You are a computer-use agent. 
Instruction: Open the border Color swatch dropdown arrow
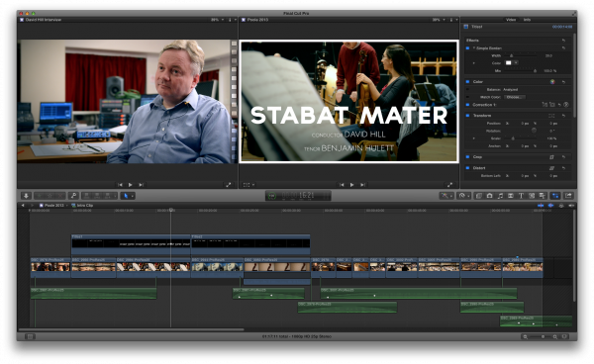click(516, 63)
